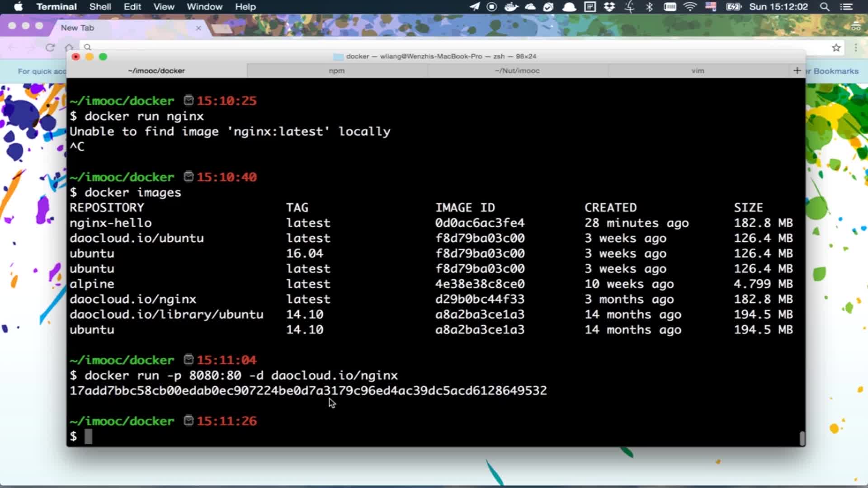
Task: Add a new terminal tab with plus
Action: [x=797, y=70]
